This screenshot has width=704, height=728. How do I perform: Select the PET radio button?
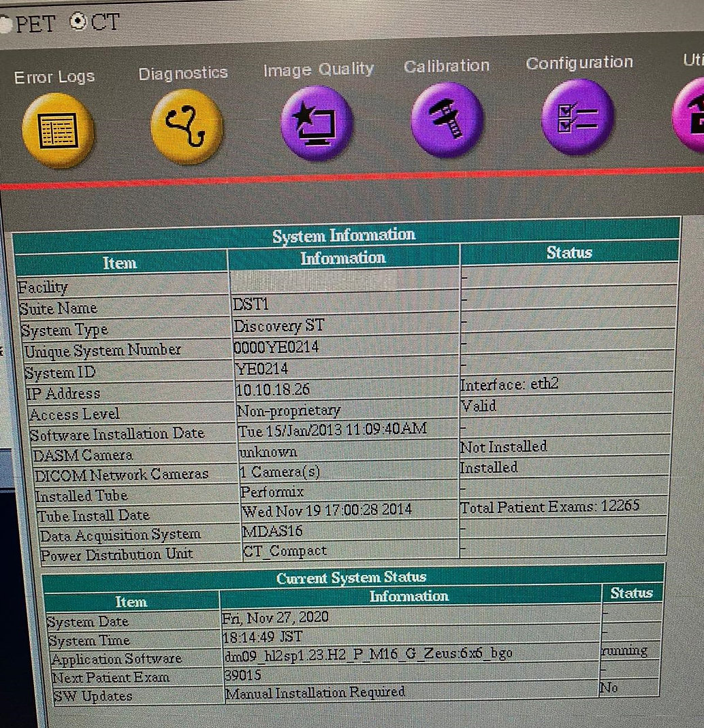point(5,24)
